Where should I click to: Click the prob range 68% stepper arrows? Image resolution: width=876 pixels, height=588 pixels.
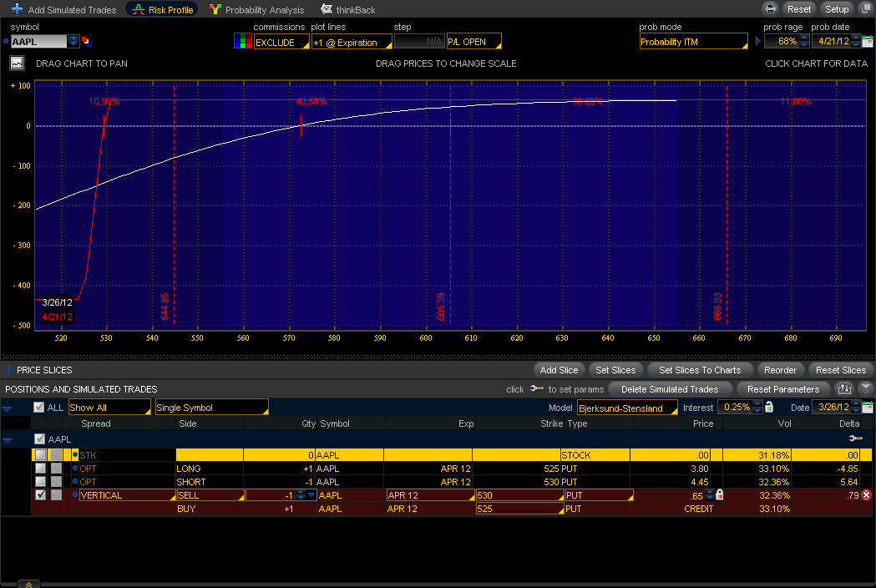pos(804,42)
